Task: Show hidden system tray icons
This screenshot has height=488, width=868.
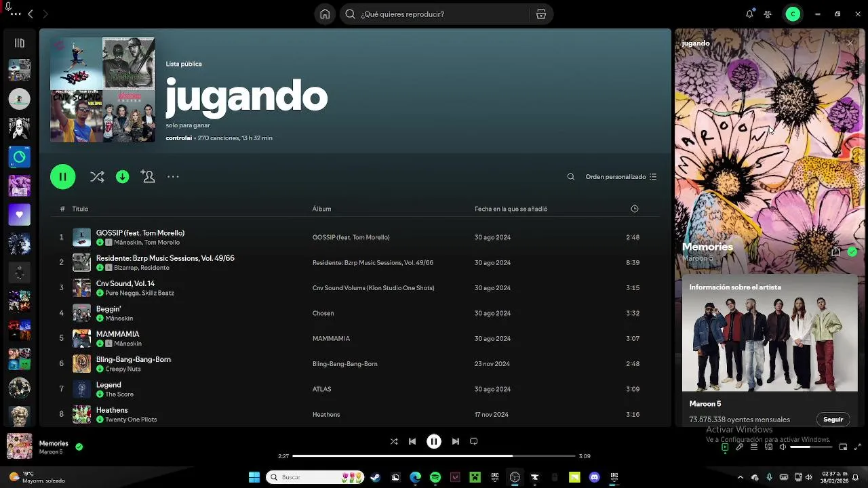Action: click(740, 477)
